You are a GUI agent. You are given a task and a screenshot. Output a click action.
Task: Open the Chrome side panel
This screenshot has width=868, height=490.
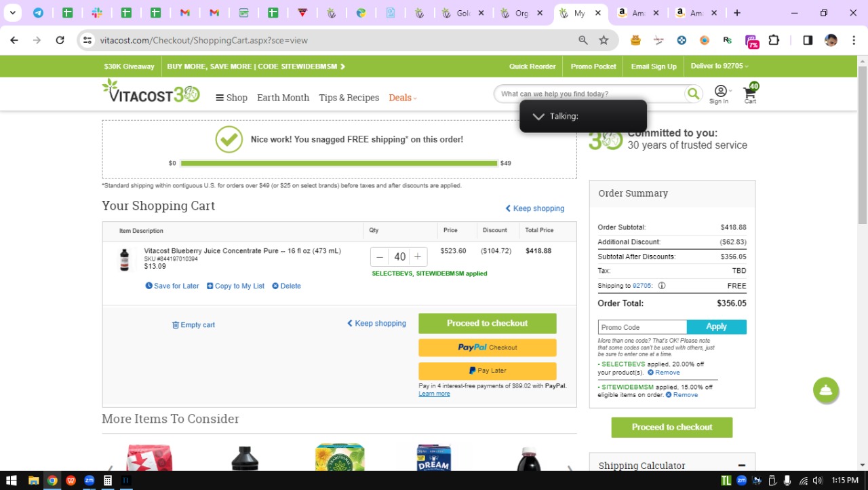coord(808,40)
